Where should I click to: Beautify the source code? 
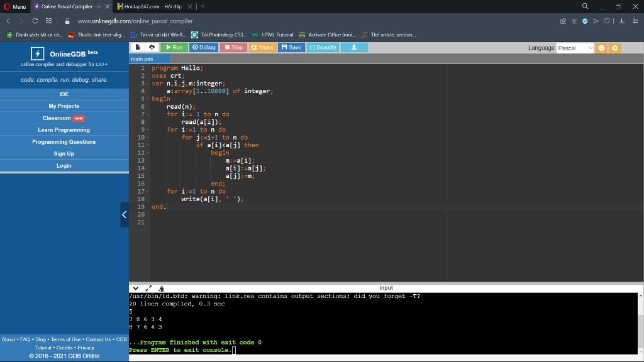pyautogui.click(x=323, y=47)
